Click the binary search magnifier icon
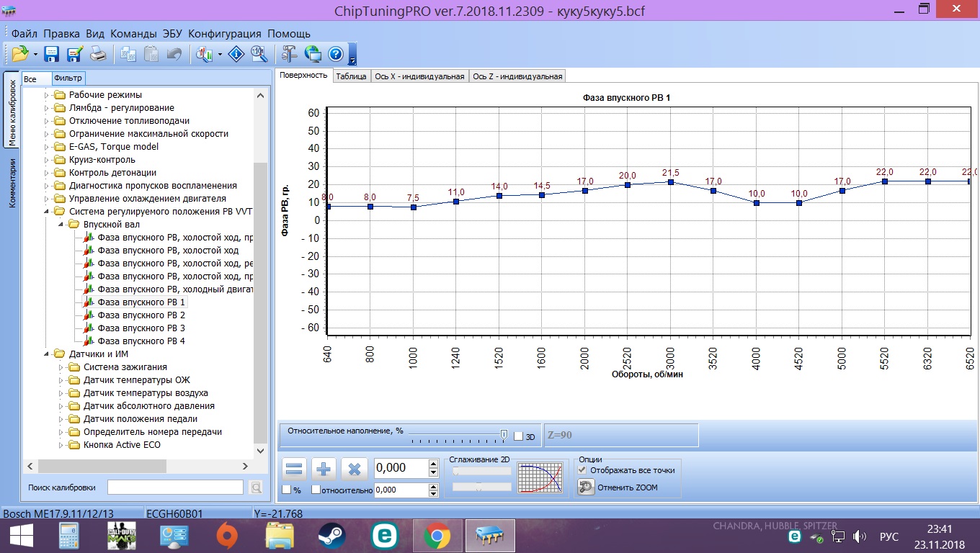 259,54
